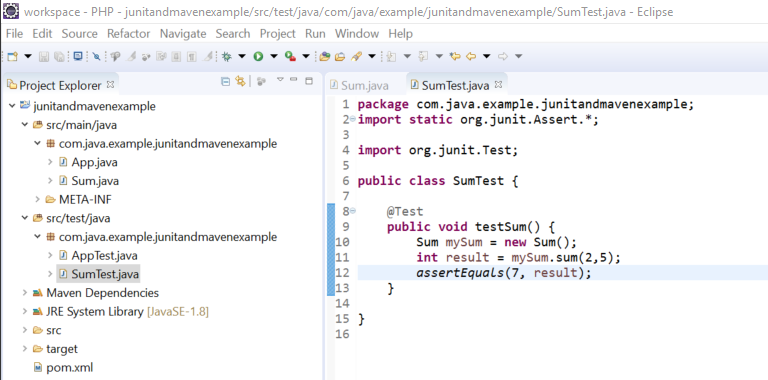
Task: Select pom.xml in Project Explorer
Action: 69,367
